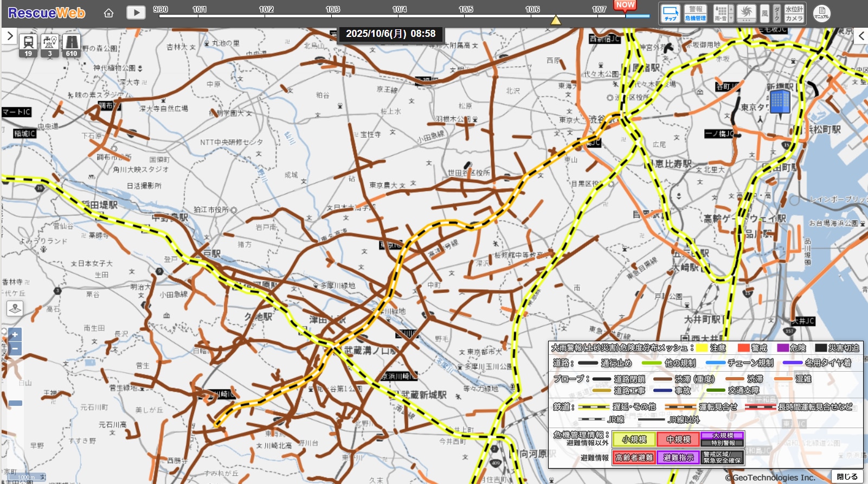
Task: Switch to the 警報 tab
Action: [696, 9]
